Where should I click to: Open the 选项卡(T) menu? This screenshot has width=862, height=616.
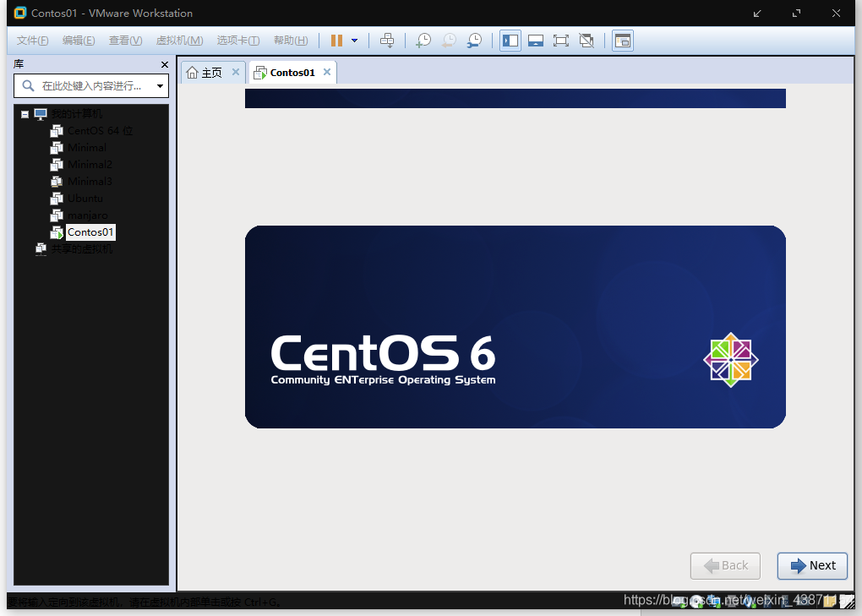(238, 40)
